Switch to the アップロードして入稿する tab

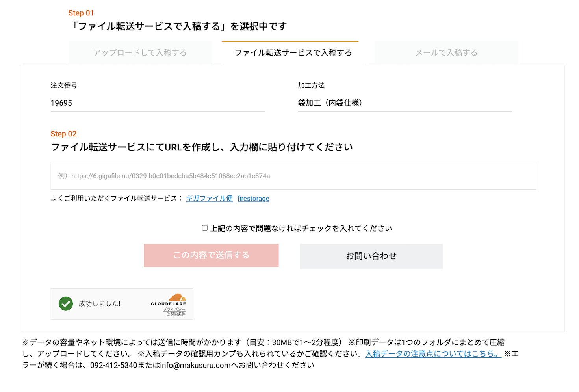click(x=140, y=52)
